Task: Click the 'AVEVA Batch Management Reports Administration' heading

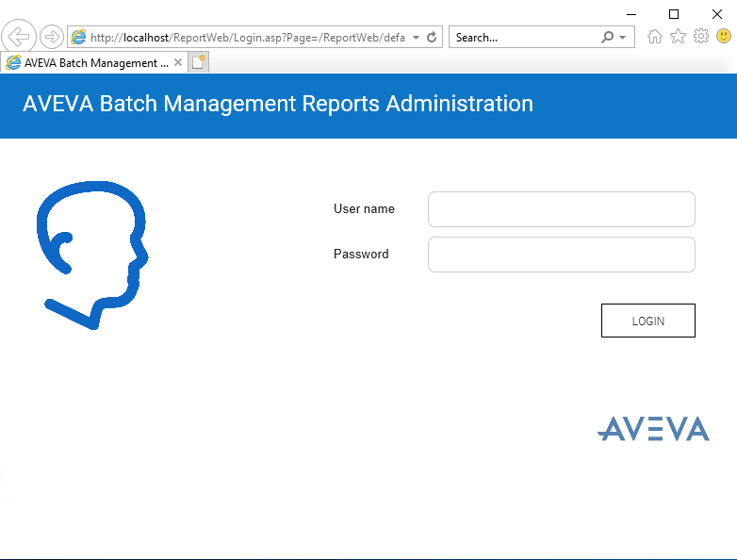Action: [x=278, y=104]
